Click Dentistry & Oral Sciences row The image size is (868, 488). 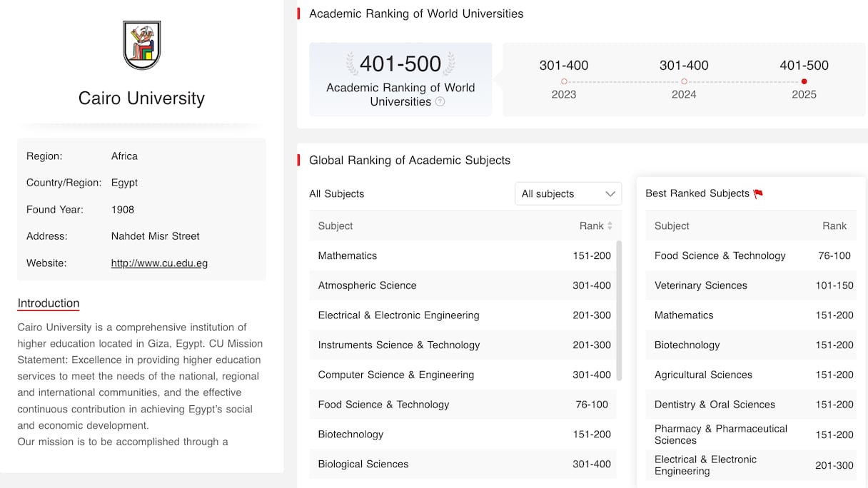tap(750, 405)
